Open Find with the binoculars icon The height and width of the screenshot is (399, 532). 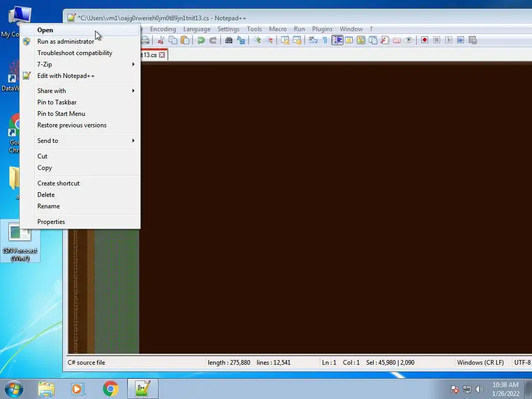click(x=229, y=40)
